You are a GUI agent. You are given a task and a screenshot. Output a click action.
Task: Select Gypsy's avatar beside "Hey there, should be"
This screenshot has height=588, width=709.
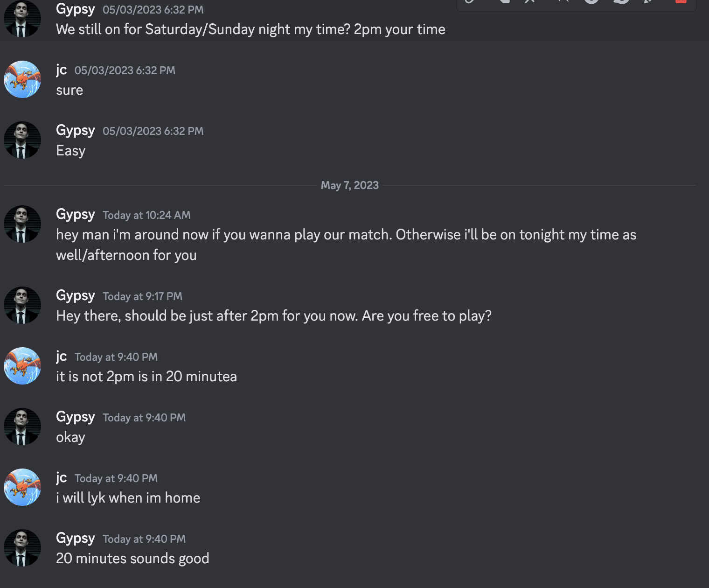22,305
